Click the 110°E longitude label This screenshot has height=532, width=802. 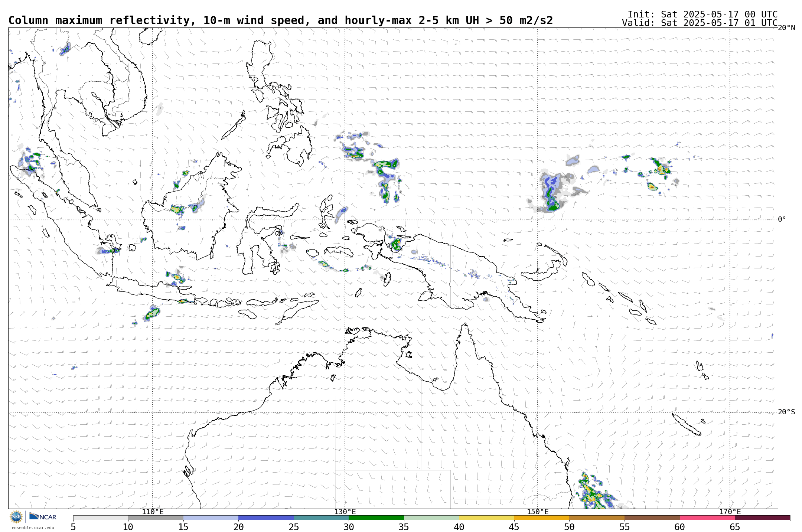click(153, 512)
